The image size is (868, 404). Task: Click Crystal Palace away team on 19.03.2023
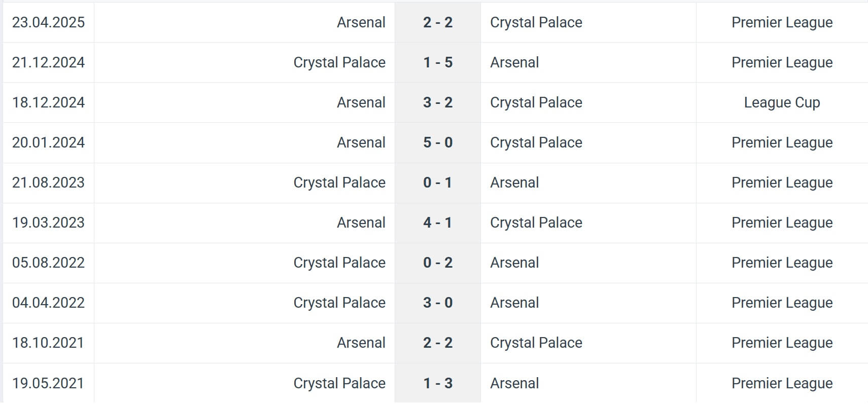(x=536, y=223)
